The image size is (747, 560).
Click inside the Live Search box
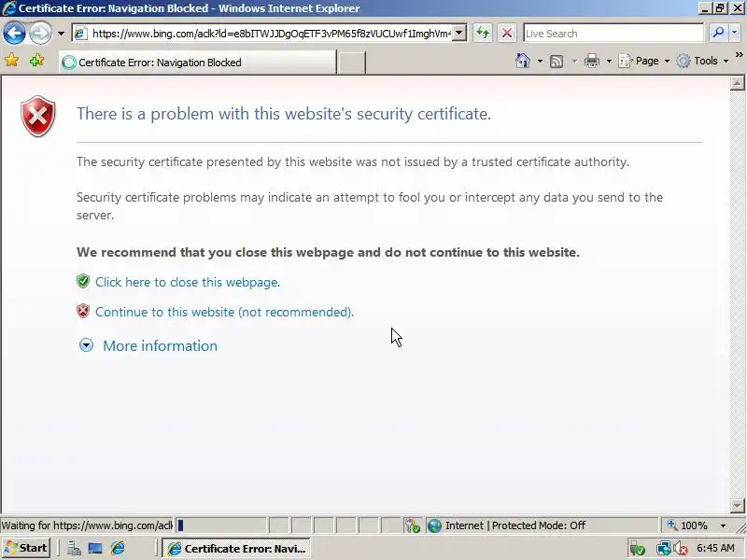[613, 34]
